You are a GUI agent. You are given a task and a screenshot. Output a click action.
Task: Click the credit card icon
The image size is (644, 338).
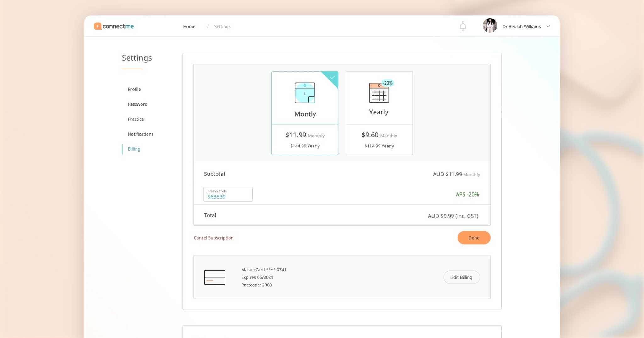(x=215, y=277)
